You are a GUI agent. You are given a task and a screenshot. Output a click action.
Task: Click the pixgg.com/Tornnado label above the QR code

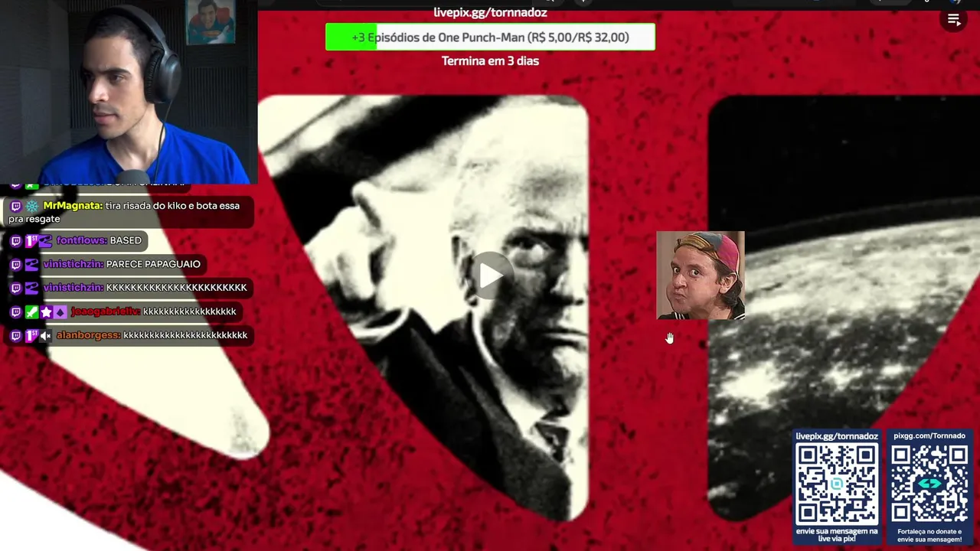tap(929, 436)
